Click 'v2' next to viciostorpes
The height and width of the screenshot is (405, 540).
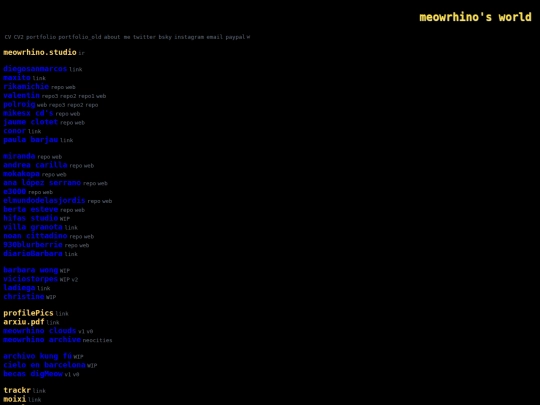point(75,280)
